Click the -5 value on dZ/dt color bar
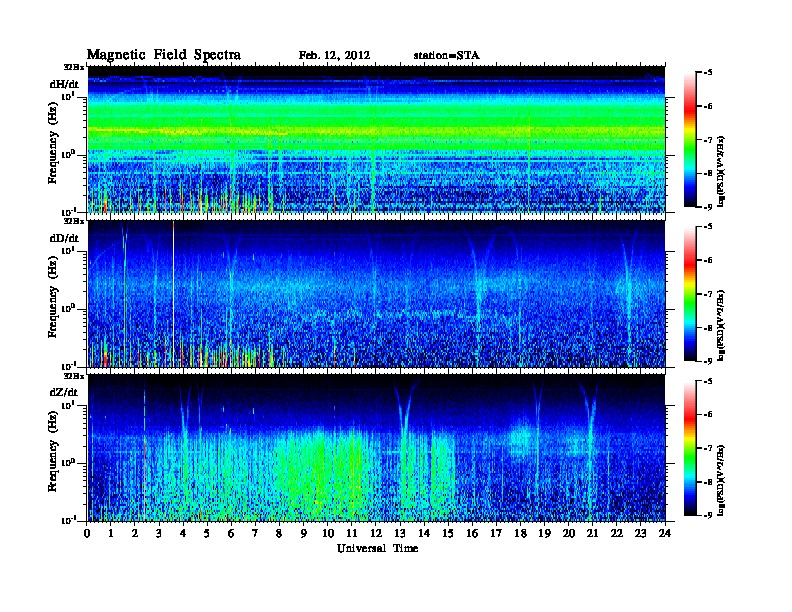792x612 pixels. pyautogui.click(x=708, y=381)
